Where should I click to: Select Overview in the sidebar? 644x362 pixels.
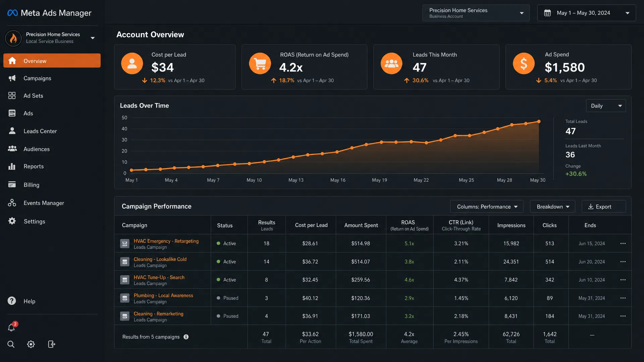pos(52,61)
